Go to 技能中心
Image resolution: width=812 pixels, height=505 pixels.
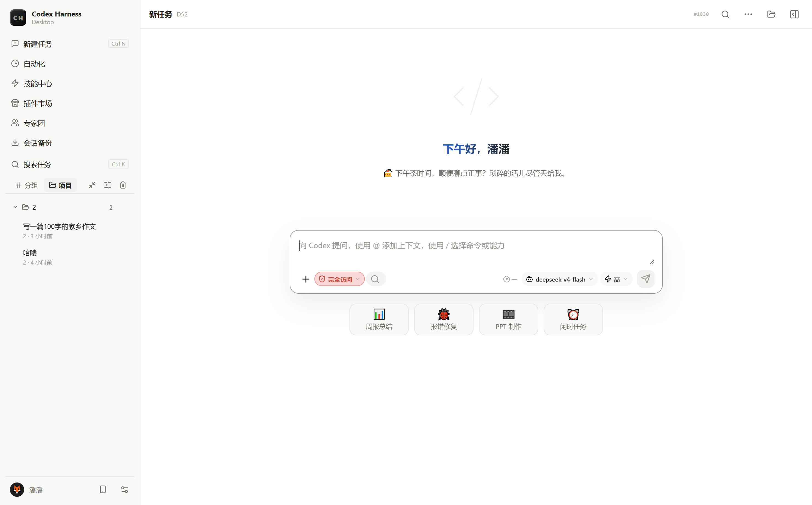point(70,83)
